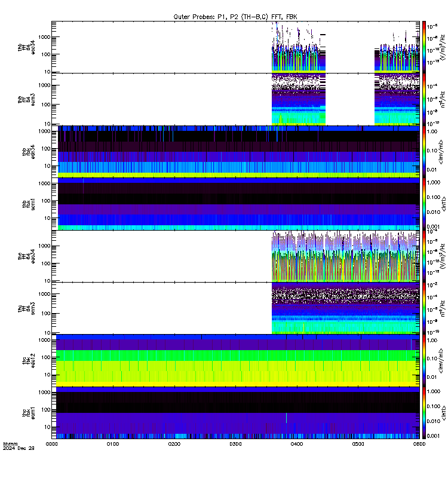Viewport: 448px width, 478px height.
Task: Click the 0300 time axis label
Action: point(235,444)
